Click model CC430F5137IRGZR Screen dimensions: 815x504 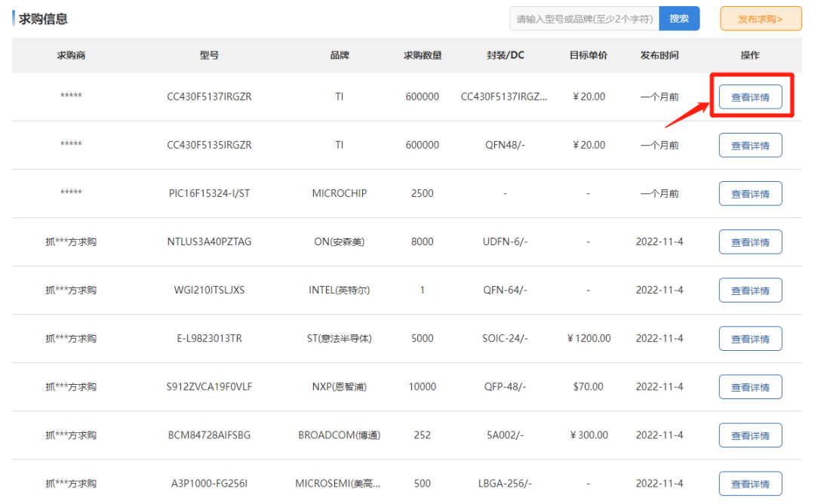coord(209,97)
